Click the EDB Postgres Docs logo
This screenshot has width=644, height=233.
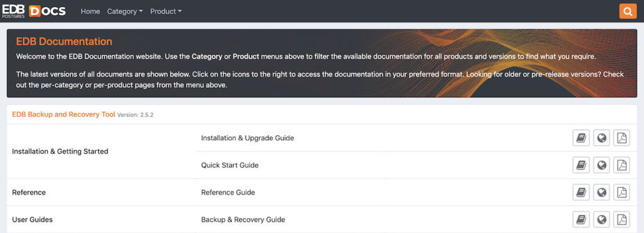coord(34,11)
